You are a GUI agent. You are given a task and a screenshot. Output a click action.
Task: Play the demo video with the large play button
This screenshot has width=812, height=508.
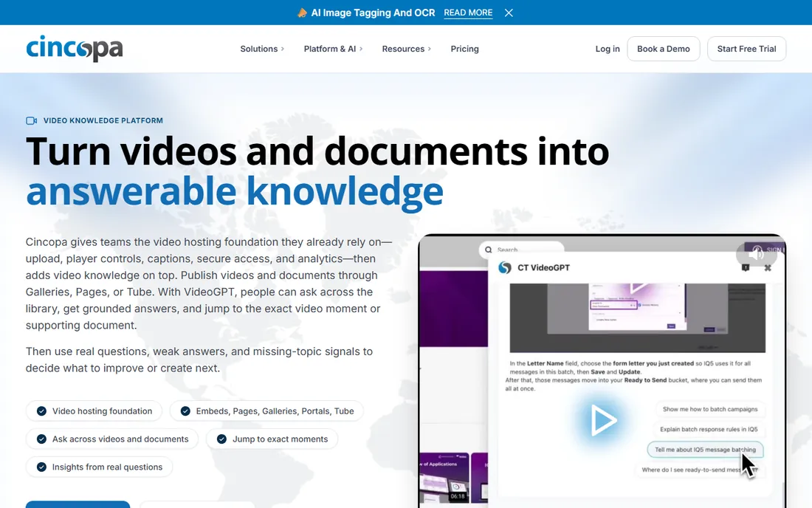(603, 419)
